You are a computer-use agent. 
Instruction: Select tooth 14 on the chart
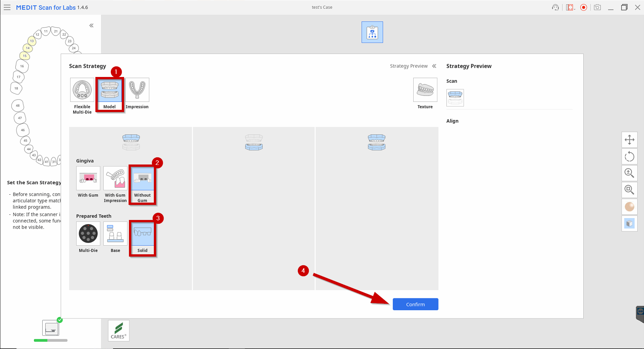[28, 48]
